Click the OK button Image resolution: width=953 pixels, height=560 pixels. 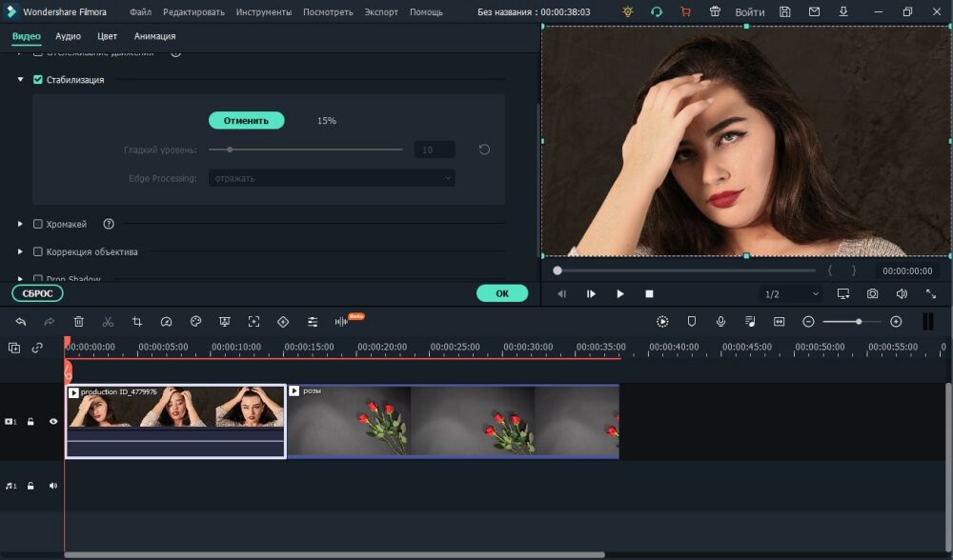[502, 293]
